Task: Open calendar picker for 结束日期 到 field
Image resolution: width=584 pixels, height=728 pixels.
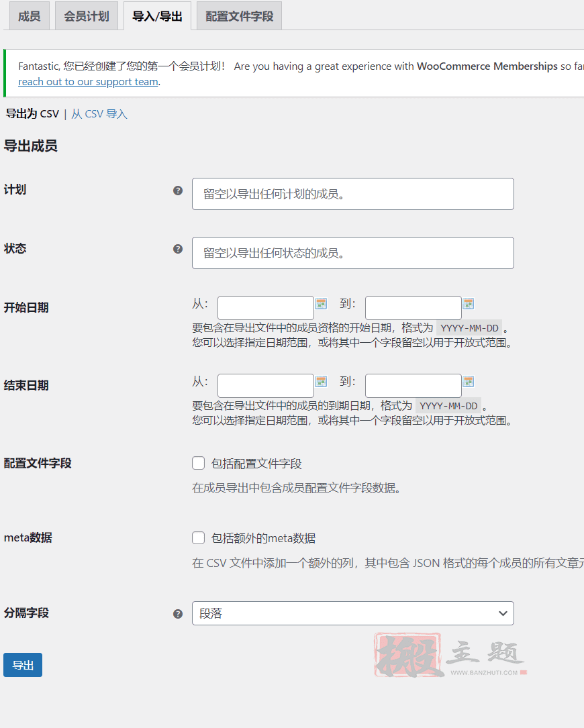Action: pyautogui.click(x=469, y=382)
